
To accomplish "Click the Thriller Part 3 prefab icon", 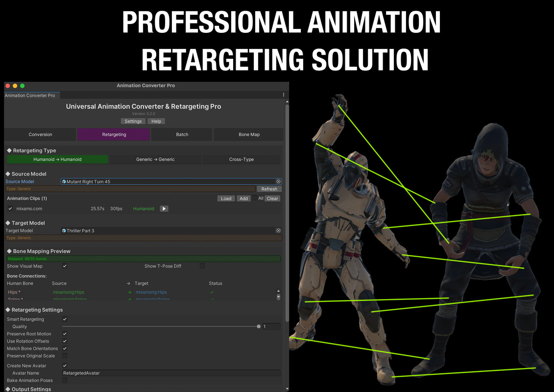I will tap(64, 230).
